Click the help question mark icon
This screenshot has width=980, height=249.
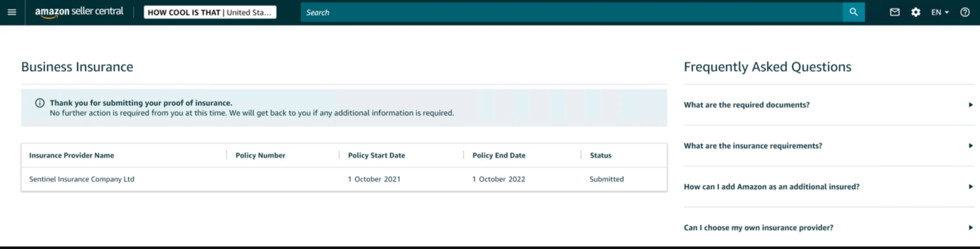(x=965, y=12)
